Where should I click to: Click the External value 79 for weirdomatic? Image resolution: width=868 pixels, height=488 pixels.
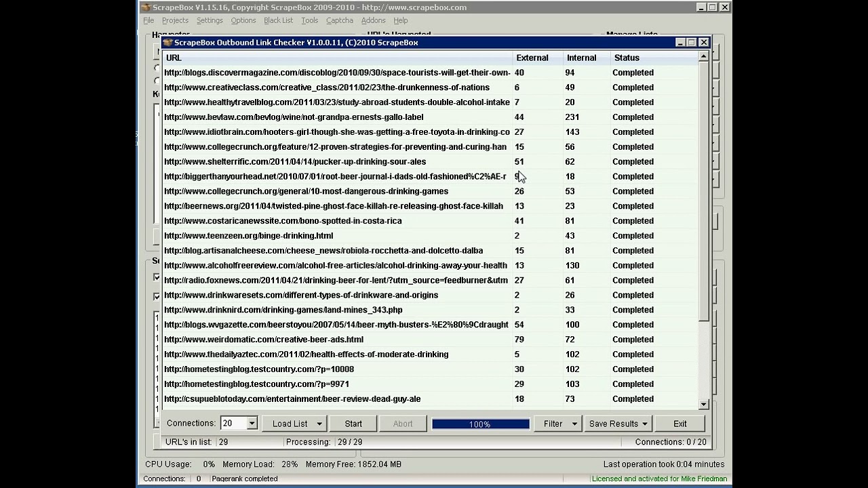(519, 340)
